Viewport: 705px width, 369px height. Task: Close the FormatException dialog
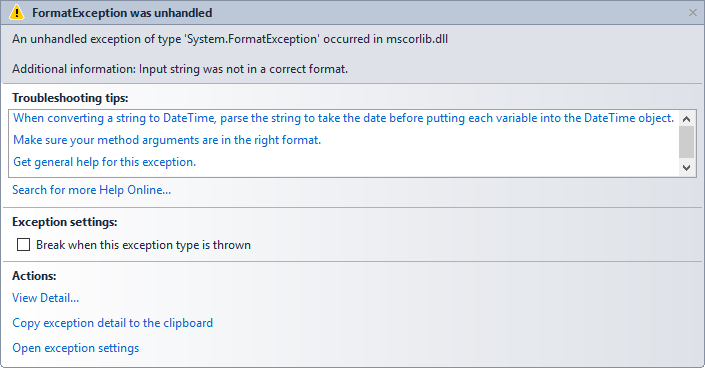(x=692, y=13)
